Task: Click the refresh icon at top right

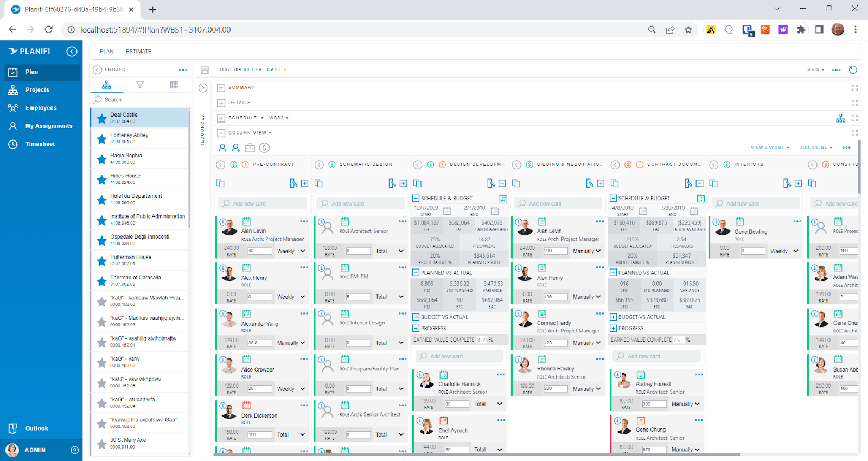Action: [853, 69]
